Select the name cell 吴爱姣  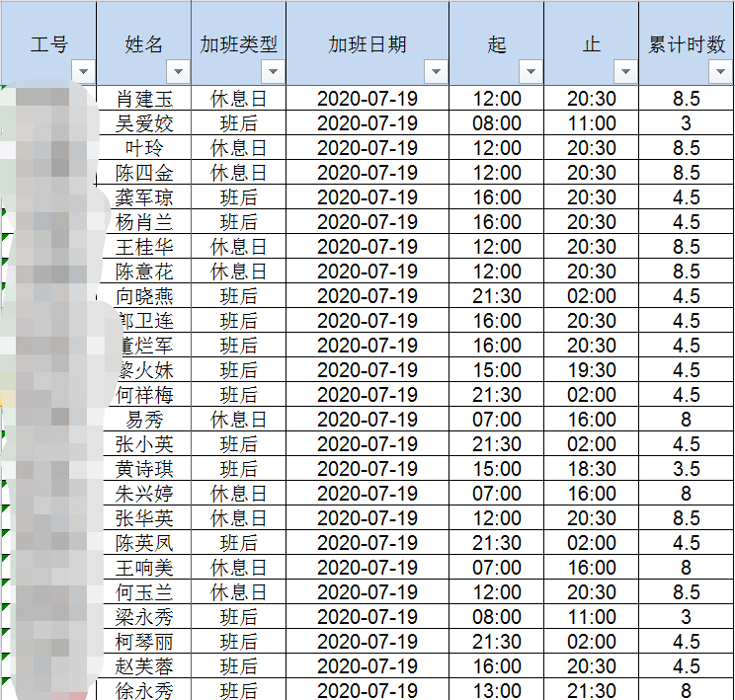[x=144, y=123]
